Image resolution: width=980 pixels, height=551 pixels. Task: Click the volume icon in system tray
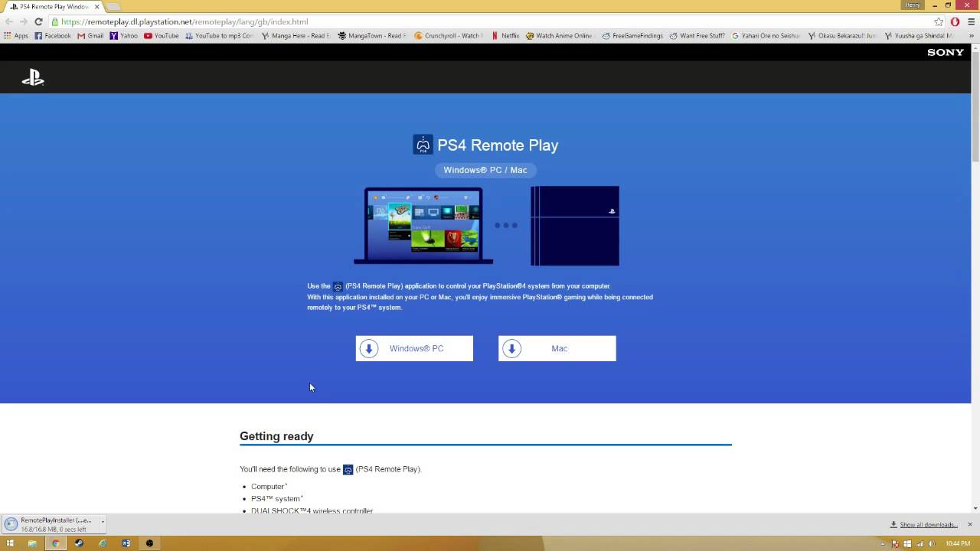[x=933, y=543]
